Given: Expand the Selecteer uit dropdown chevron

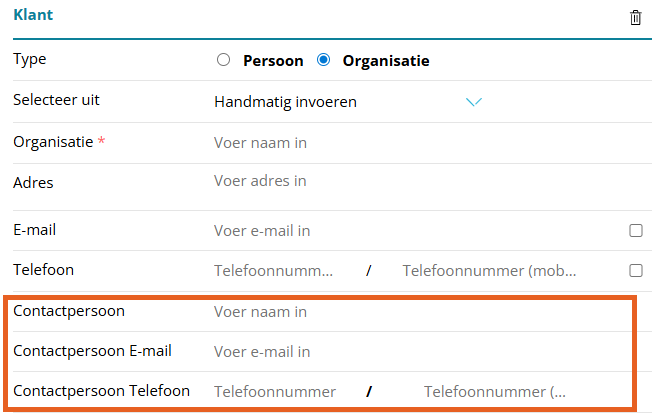Looking at the screenshot, I should [x=474, y=102].
